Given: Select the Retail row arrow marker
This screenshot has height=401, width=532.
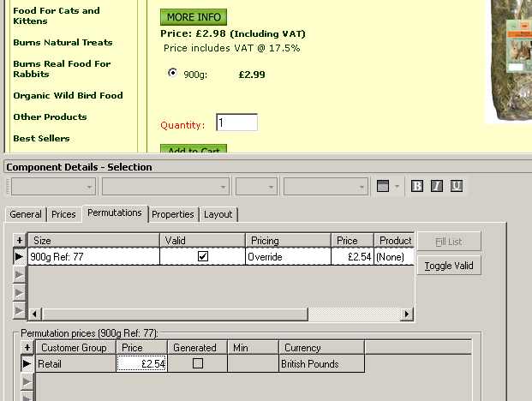Looking at the screenshot, I should tap(27, 363).
